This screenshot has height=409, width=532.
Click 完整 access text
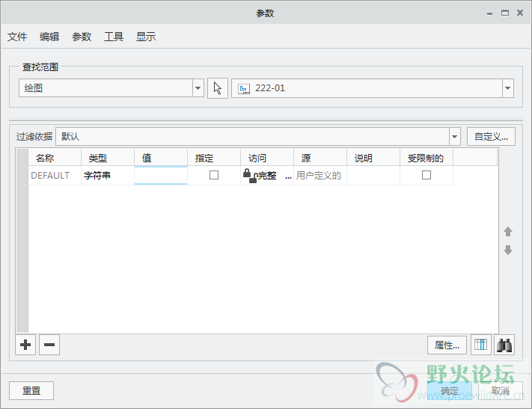click(267, 176)
